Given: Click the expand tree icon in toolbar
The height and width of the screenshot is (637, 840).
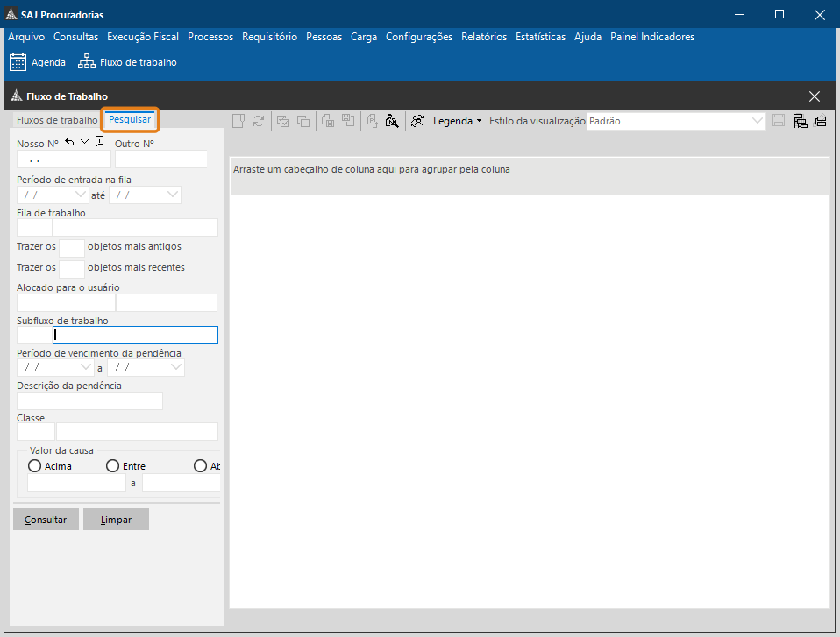Looking at the screenshot, I should pos(800,121).
